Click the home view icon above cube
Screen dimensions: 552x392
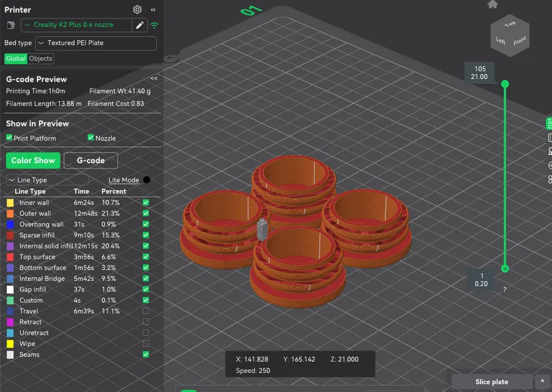tap(492, 4)
